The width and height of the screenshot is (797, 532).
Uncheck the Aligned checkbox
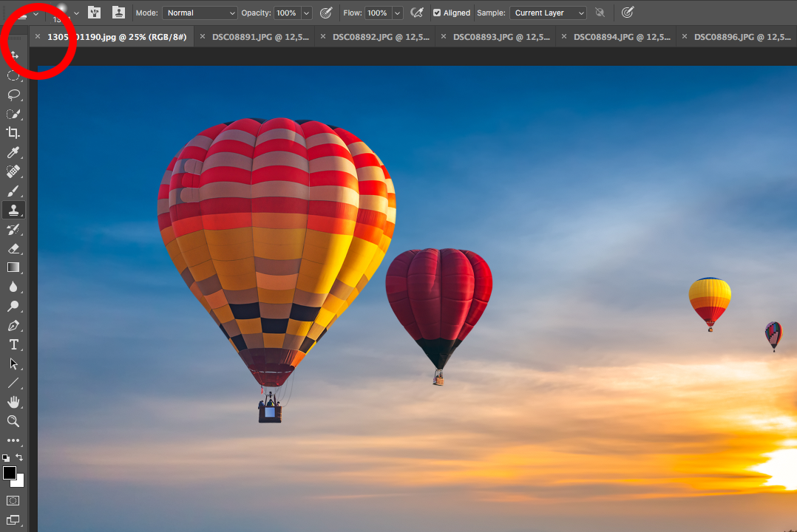click(x=437, y=13)
